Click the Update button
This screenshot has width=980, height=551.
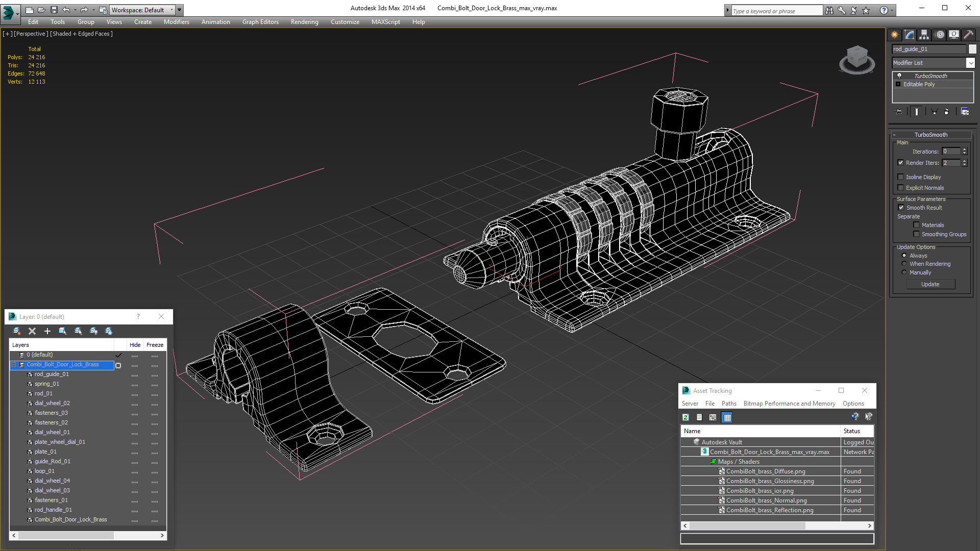tap(930, 284)
